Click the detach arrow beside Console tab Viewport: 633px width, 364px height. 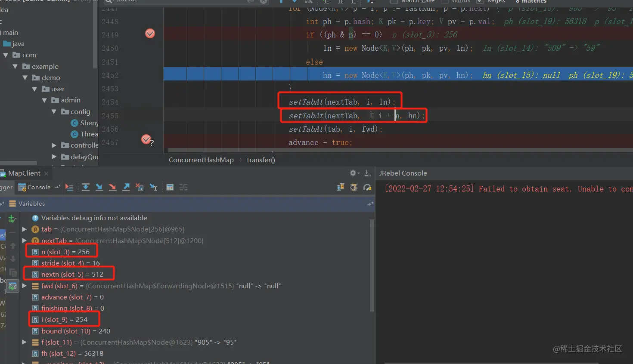tap(57, 187)
